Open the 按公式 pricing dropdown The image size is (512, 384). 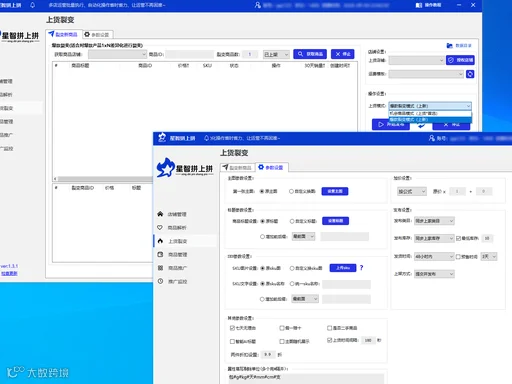coord(412,191)
